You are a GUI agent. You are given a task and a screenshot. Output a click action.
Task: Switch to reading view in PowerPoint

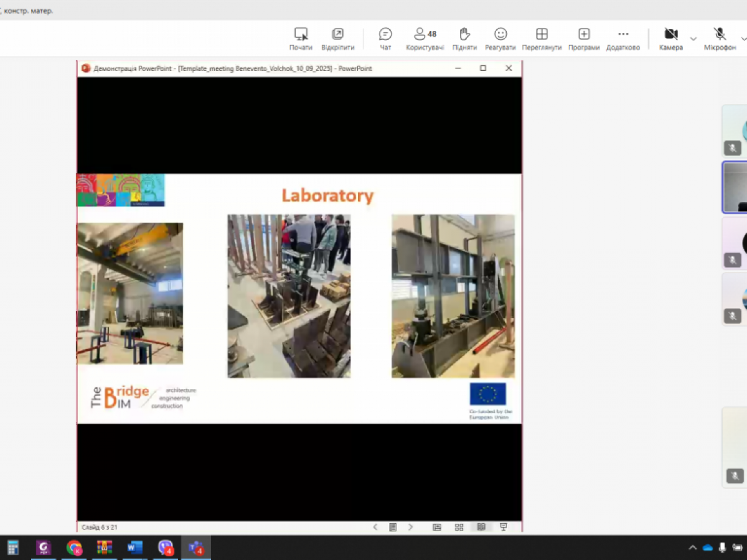(481, 527)
